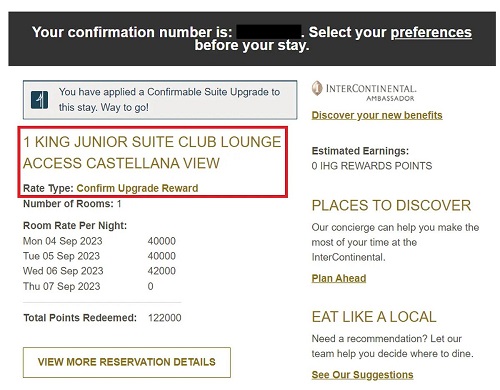The image size is (500, 390).
Task: Click the 0 IHG Rewards Points text
Action: tap(372, 166)
